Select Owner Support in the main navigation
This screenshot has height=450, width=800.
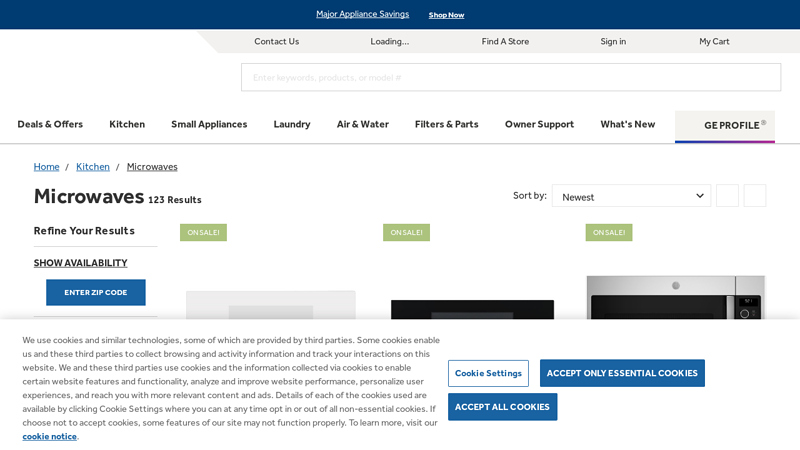pos(539,125)
